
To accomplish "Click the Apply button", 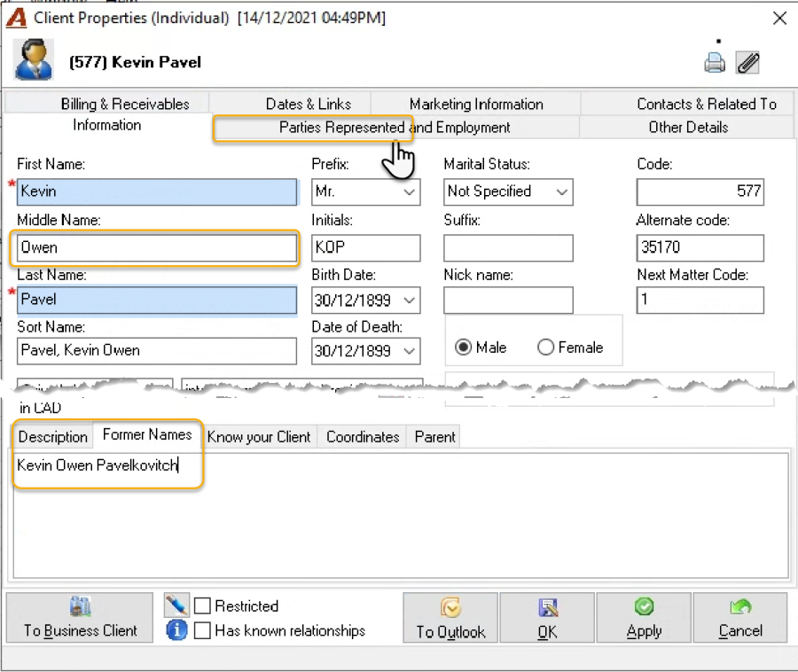I will tap(644, 618).
